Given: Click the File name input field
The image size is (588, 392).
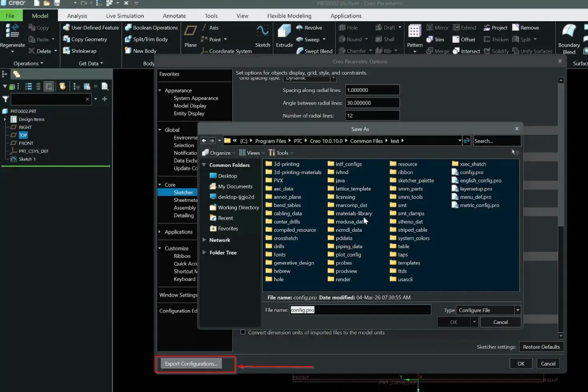Looking at the screenshot, I should pyautogui.click(x=360, y=310).
